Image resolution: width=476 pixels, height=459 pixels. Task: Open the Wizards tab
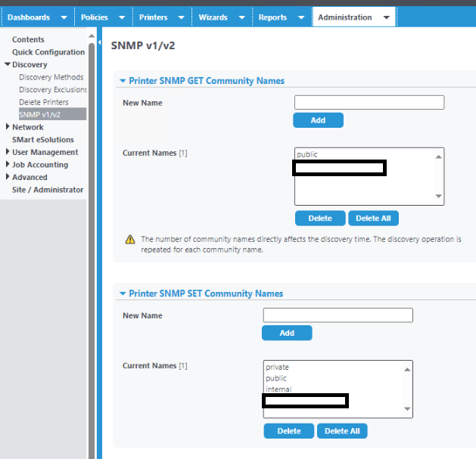coord(213,17)
